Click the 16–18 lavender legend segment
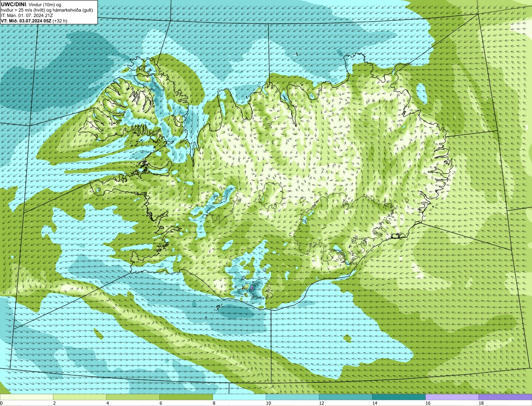Screen dimensions: 532x406 (x=452, y=397)
